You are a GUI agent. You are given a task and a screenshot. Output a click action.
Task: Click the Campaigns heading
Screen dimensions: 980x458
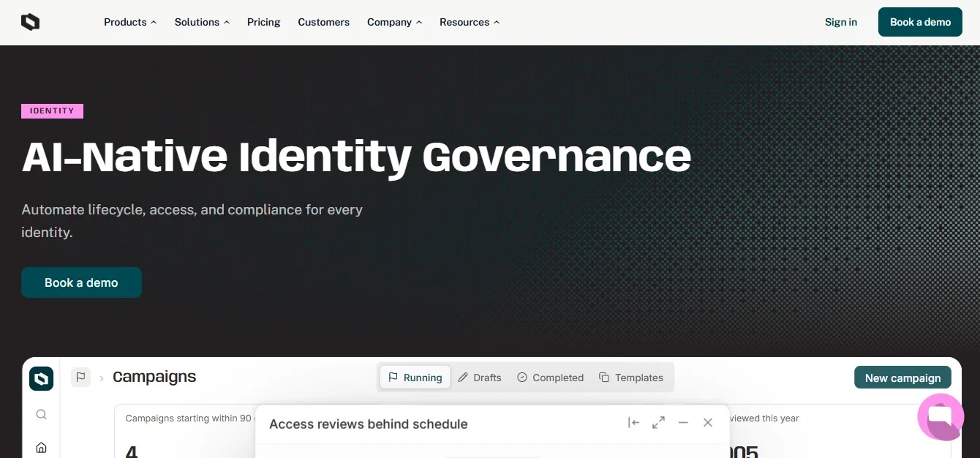point(154,377)
